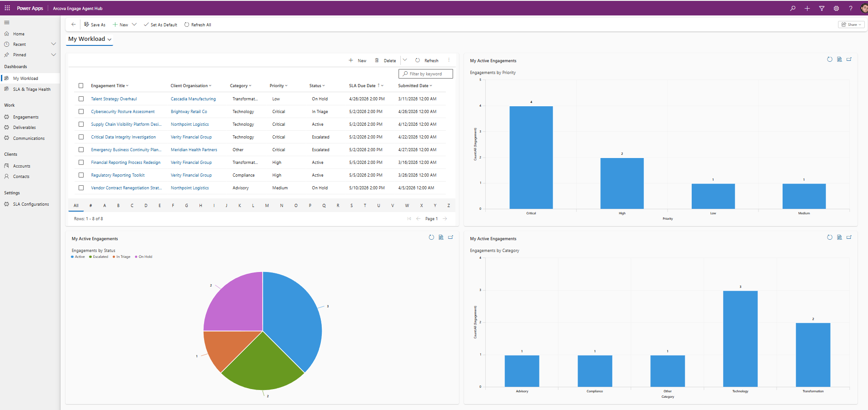Open the user profile avatar
The width and height of the screenshot is (868, 410).
coord(864,8)
